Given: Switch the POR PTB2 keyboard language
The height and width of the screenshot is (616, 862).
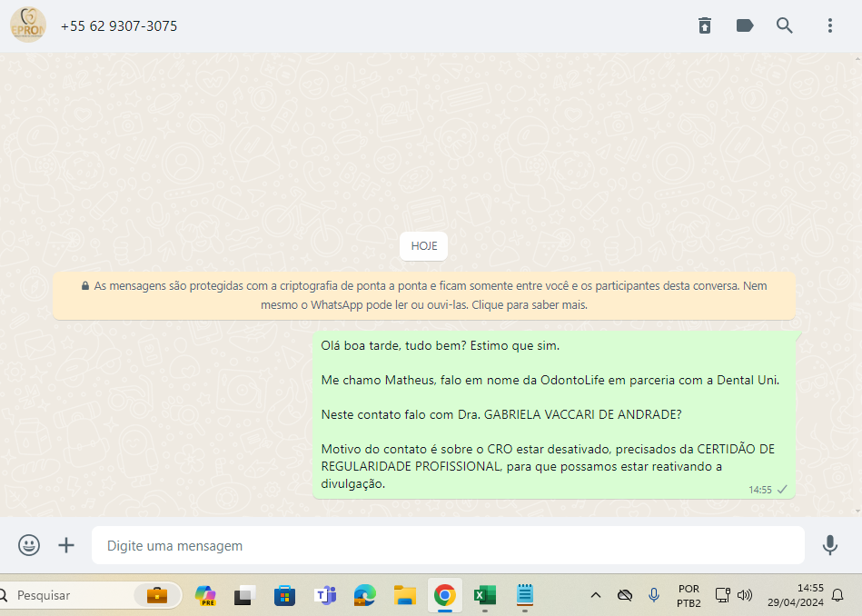Looking at the screenshot, I should pyautogui.click(x=688, y=595).
